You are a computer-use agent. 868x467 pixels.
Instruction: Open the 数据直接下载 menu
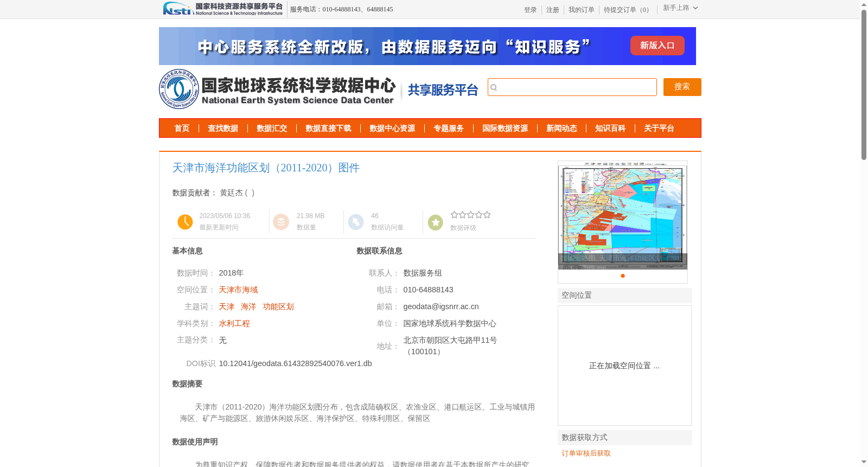[x=328, y=129]
